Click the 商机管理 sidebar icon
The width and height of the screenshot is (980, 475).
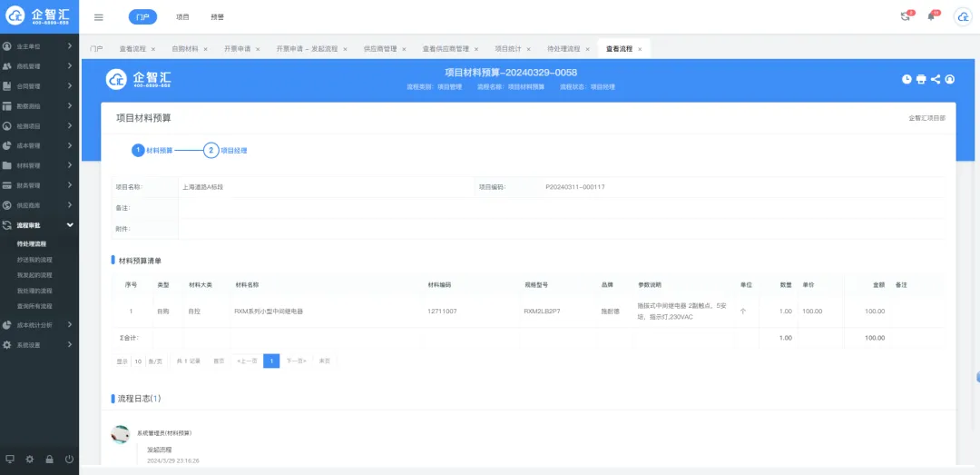click(x=7, y=65)
